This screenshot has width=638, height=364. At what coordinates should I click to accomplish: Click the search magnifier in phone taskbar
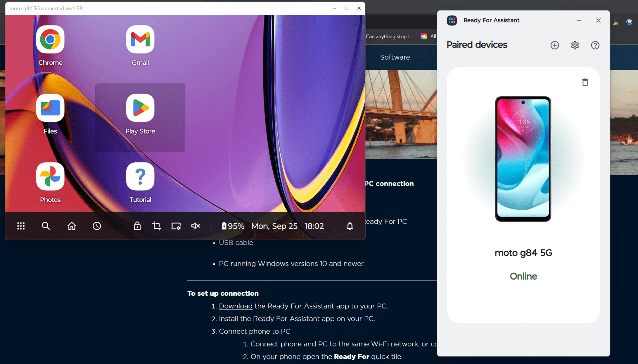[46, 226]
